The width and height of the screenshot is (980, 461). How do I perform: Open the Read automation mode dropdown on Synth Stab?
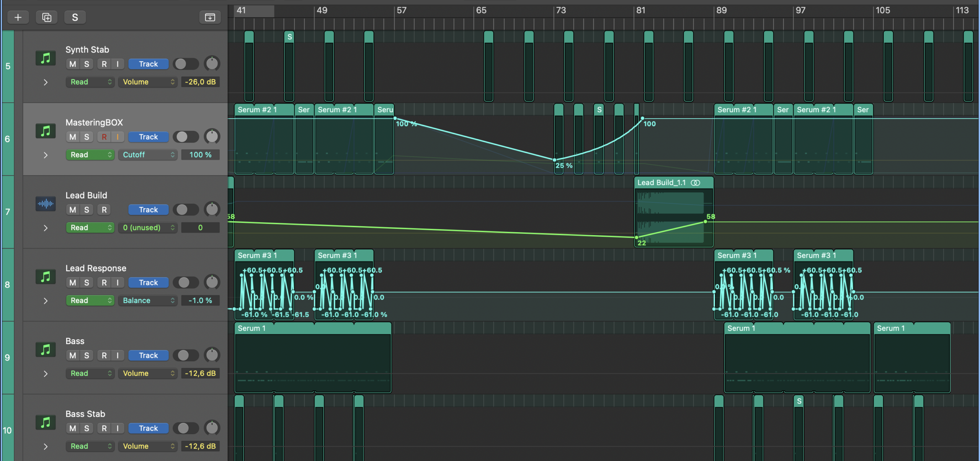click(x=90, y=82)
